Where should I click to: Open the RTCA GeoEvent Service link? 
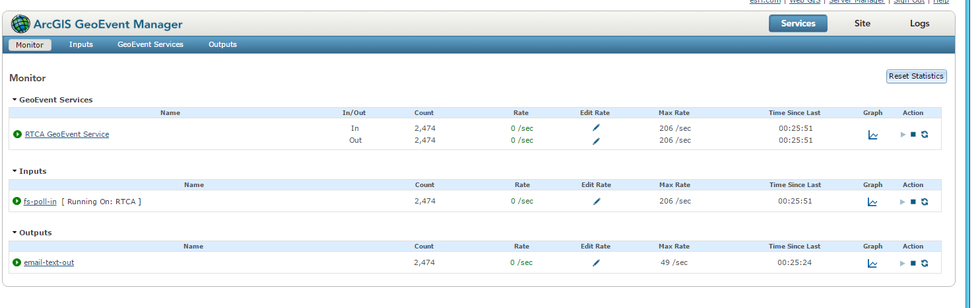tap(67, 134)
